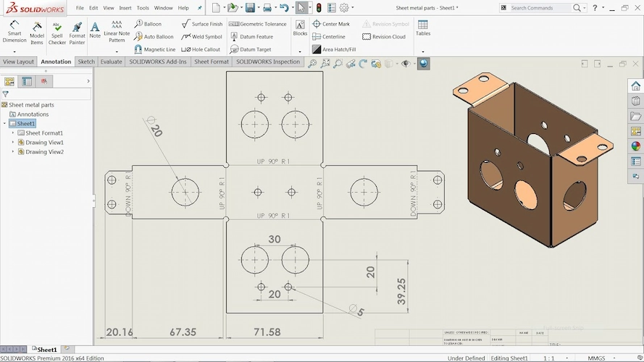Add a Centerline
The image size is (644, 362).
(x=329, y=36)
